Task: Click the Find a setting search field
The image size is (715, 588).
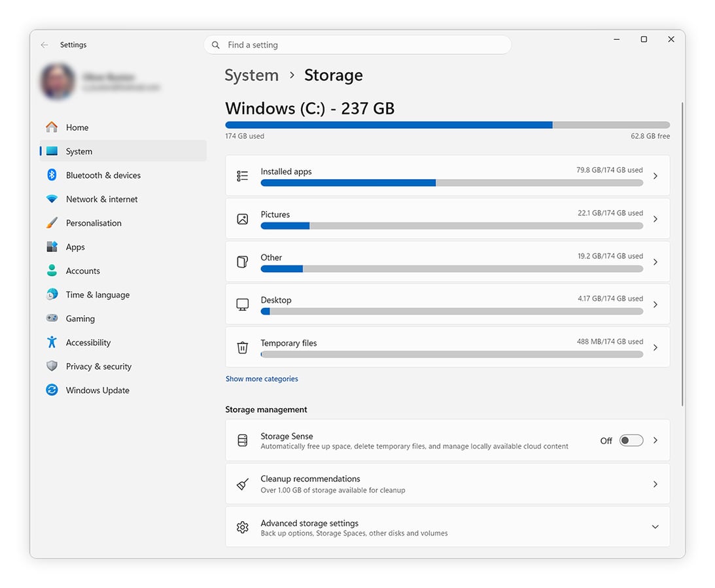Action: click(357, 44)
